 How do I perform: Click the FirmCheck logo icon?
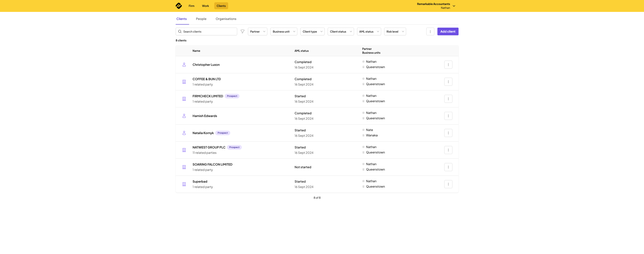[179, 6]
